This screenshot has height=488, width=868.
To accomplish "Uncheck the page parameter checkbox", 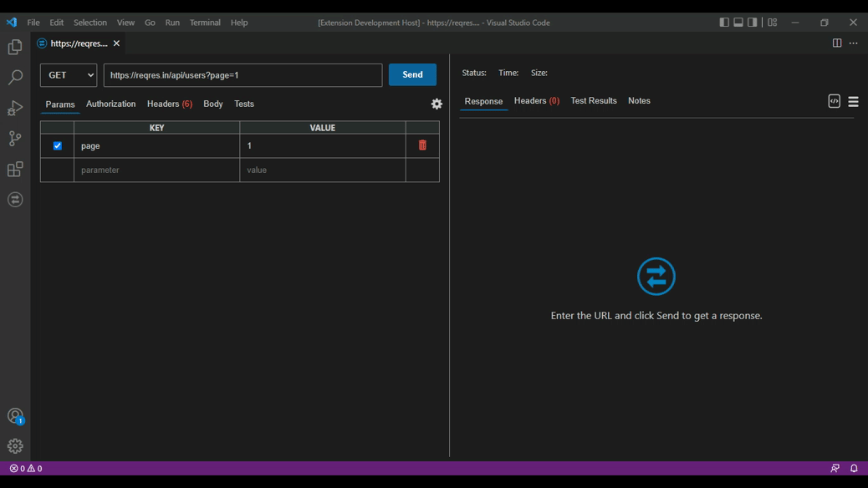I will (58, 145).
